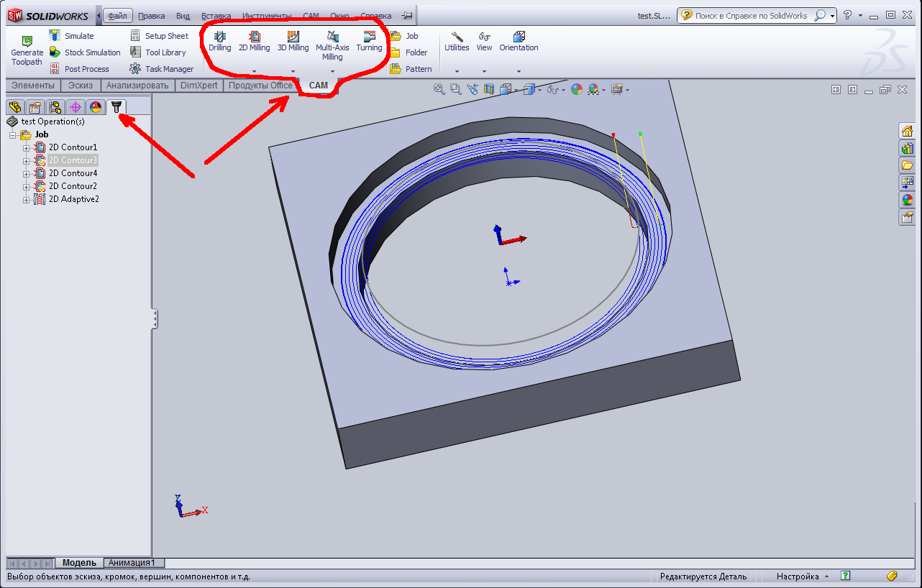Open Custom Properties task pane
Viewport: 922px width, 588px height.
[x=907, y=217]
